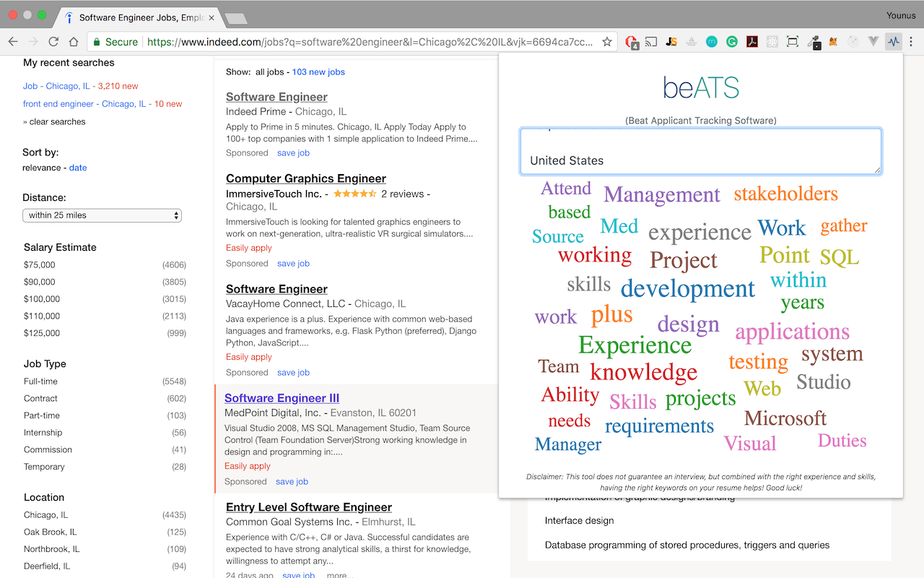Image resolution: width=924 pixels, height=578 pixels.
Task: Click the clear searches link
Action: (x=58, y=122)
